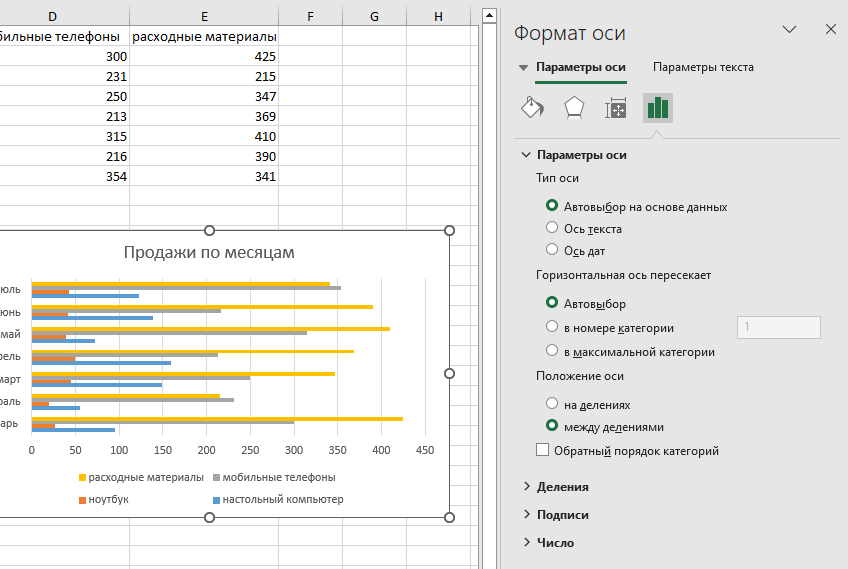Viewport: 848px width, 569px height.
Task: Click the yellow расходные материалы legend swatch
Action: (x=82, y=477)
